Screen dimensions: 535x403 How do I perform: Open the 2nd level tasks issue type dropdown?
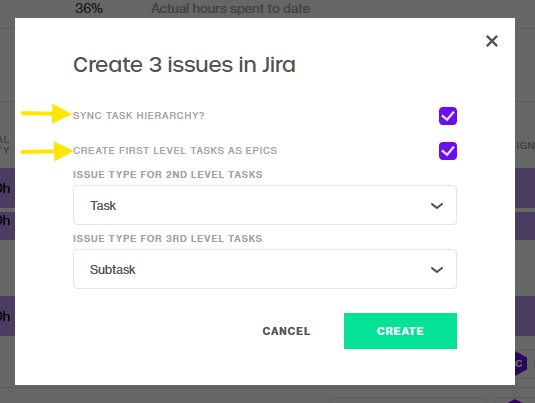[x=265, y=205]
